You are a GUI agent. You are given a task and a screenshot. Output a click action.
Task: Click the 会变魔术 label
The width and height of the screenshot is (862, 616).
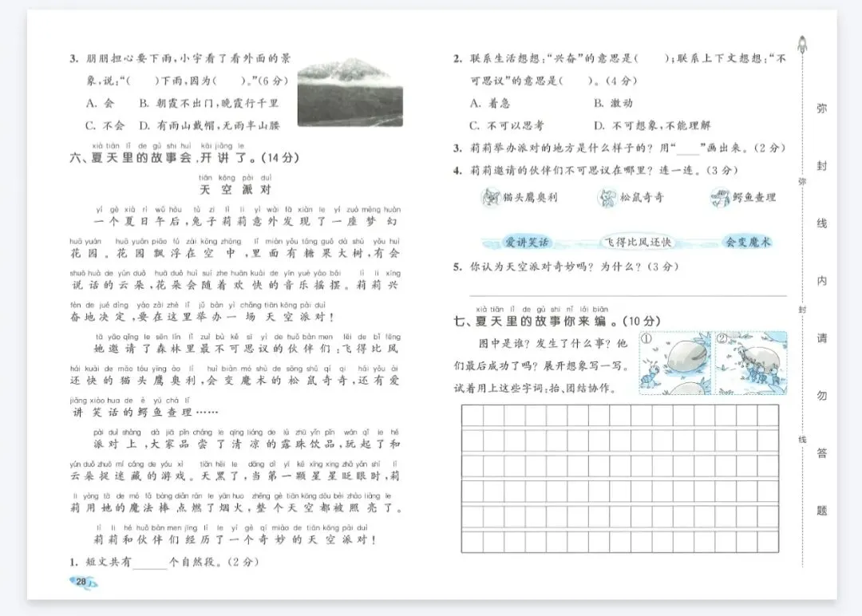(x=748, y=242)
